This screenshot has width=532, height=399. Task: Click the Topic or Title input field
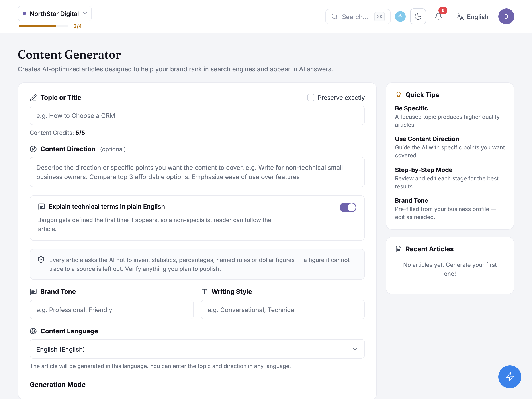click(197, 115)
